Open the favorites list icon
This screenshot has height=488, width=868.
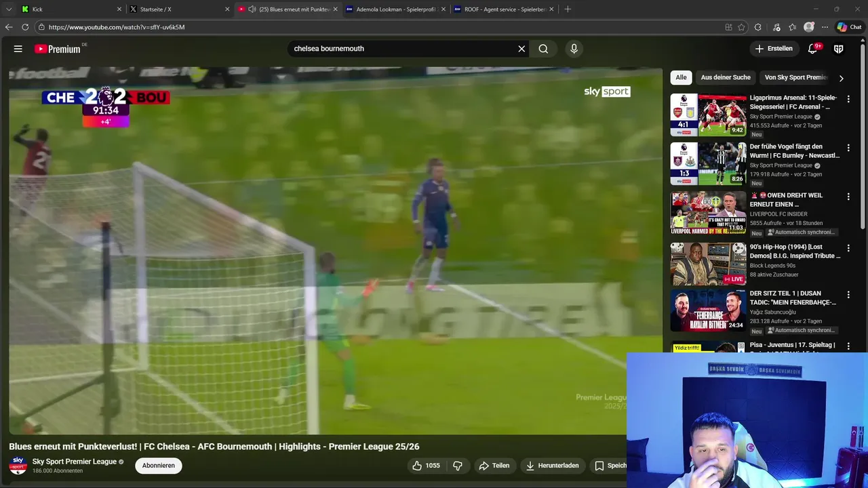pos(792,27)
